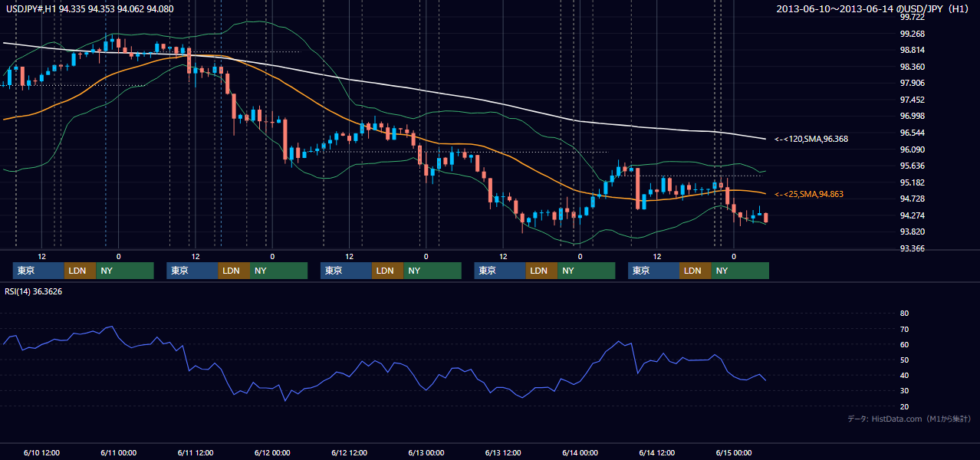980x460 pixels.
Task: Select the 6/14 12:00 time axis label
Action: coord(657,453)
